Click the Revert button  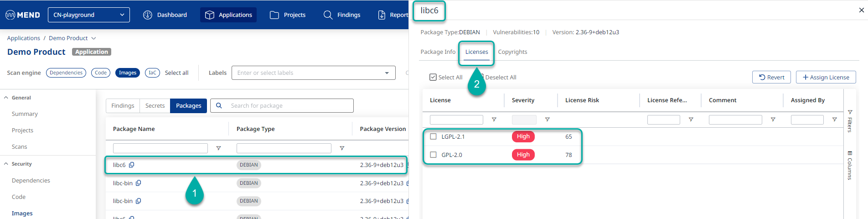[x=771, y=77]
